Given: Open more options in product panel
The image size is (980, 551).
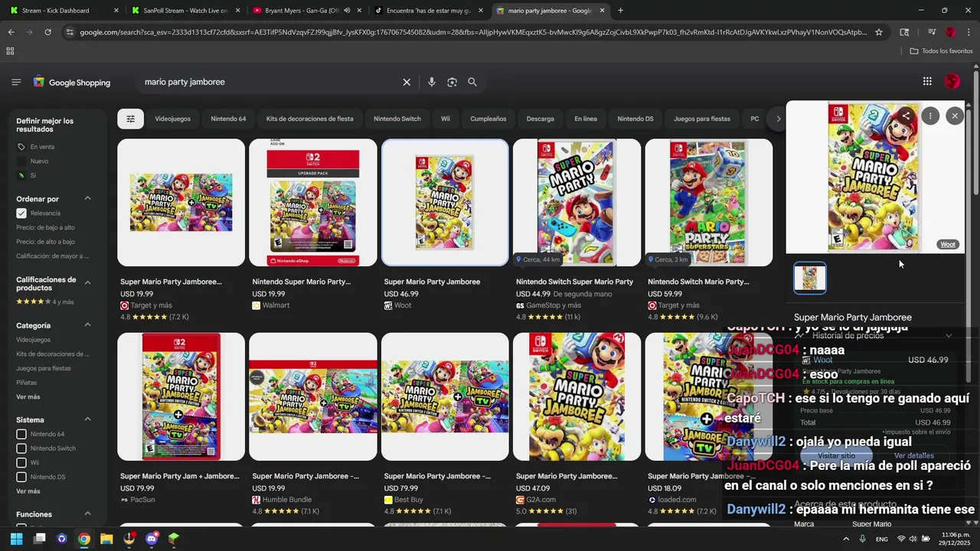Looking at the screenshot, I should (930, 116).
